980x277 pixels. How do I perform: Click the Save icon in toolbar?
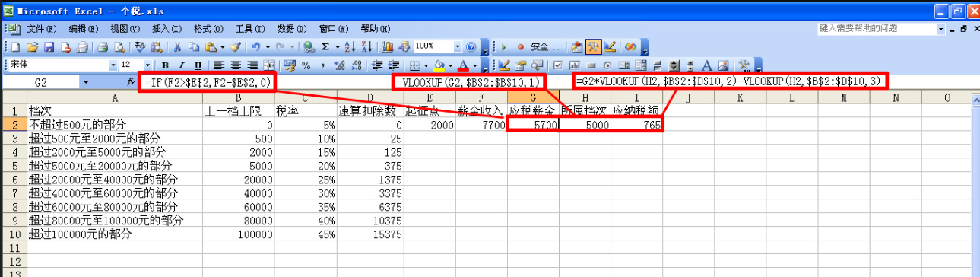49,46
